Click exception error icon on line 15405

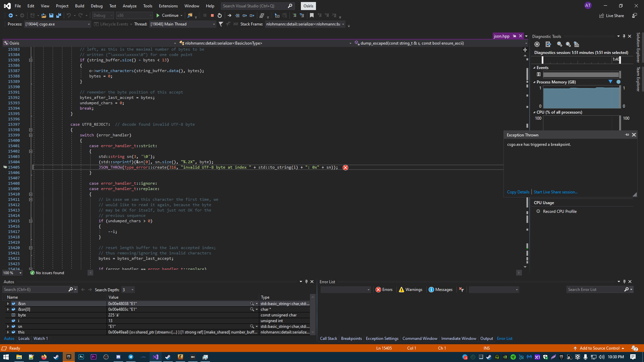tap(345, 168)
